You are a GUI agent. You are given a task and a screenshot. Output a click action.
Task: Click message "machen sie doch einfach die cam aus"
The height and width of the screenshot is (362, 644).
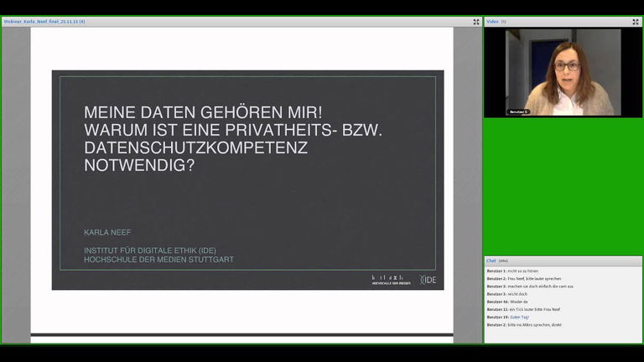coord(540,287)
